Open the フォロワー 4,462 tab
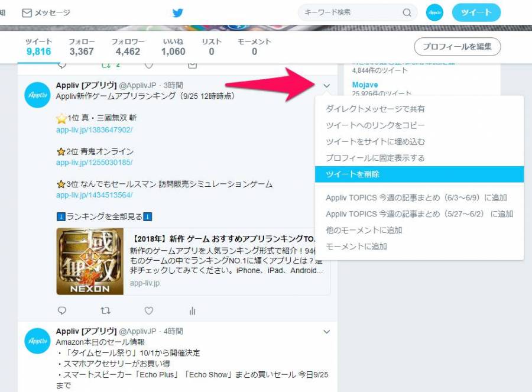This screenshot has height=392, width=532. 128,47
